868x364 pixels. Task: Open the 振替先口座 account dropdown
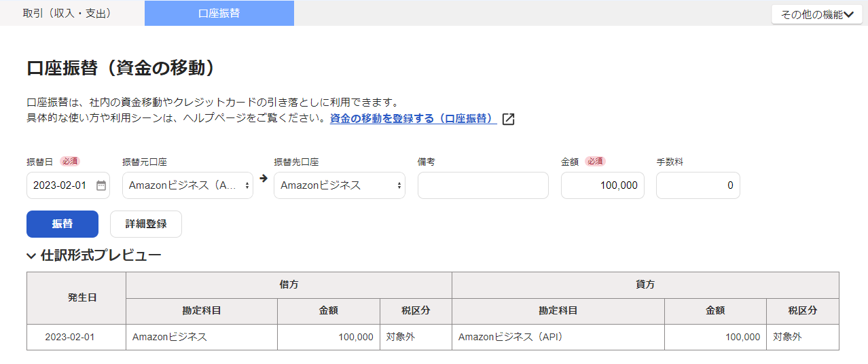coord(340,185)
